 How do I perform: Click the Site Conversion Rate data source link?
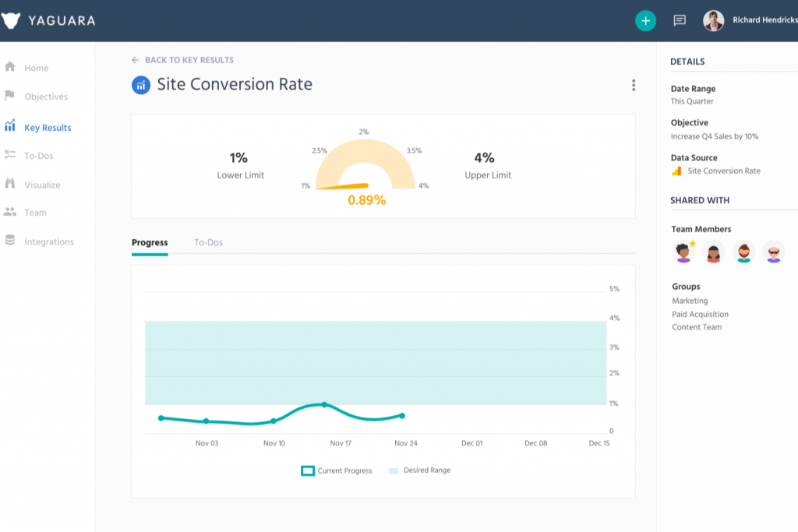pos(723,171)
